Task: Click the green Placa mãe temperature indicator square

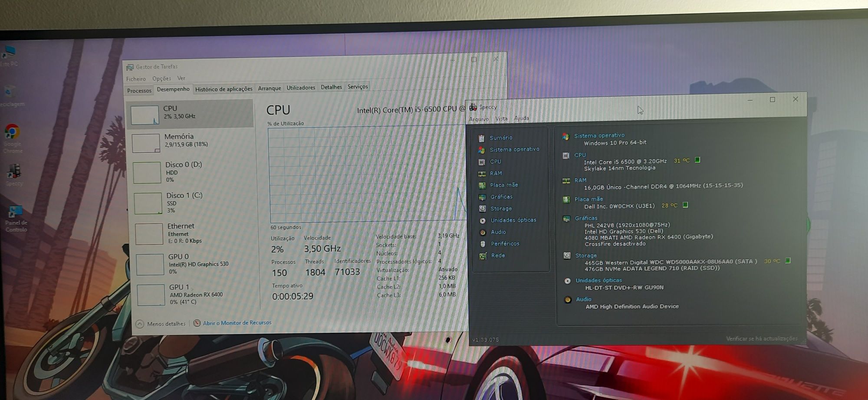Action: point(685,205)
